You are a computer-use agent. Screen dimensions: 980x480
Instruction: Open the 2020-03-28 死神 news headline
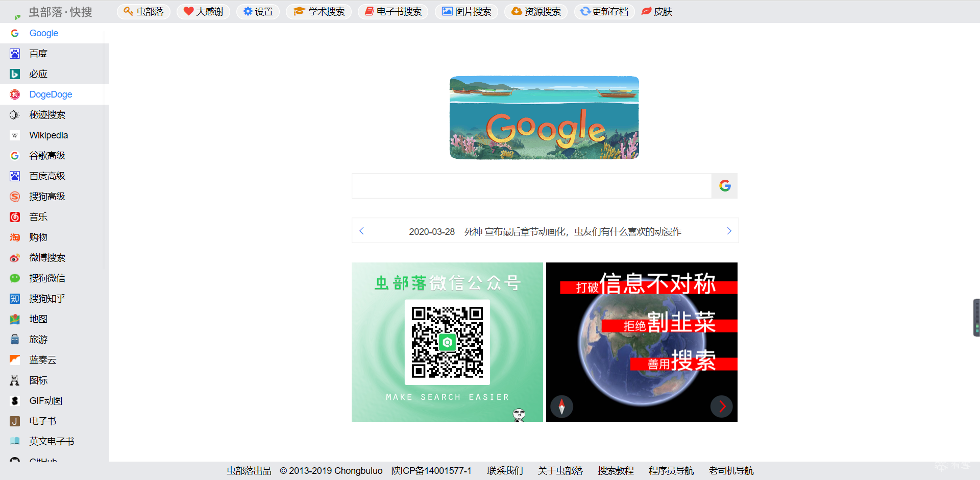pyautogui.click(x=545, y=232)
